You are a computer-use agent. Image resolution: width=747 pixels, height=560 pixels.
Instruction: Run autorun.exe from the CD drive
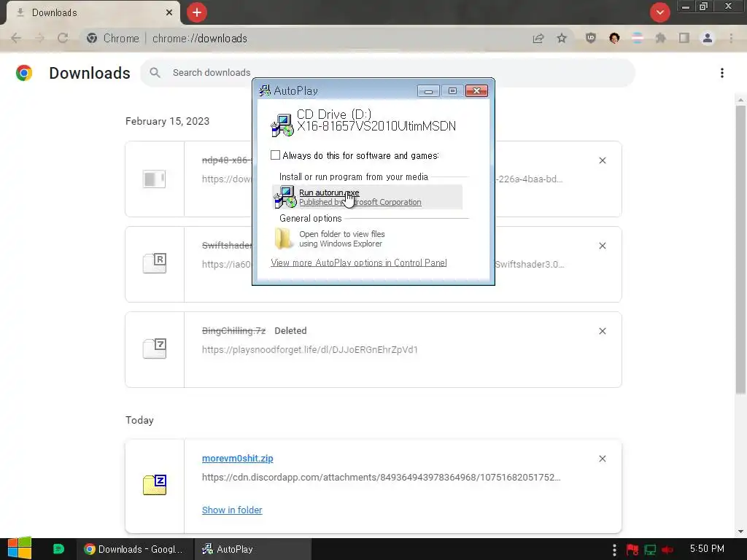click(x=367, y=197)
